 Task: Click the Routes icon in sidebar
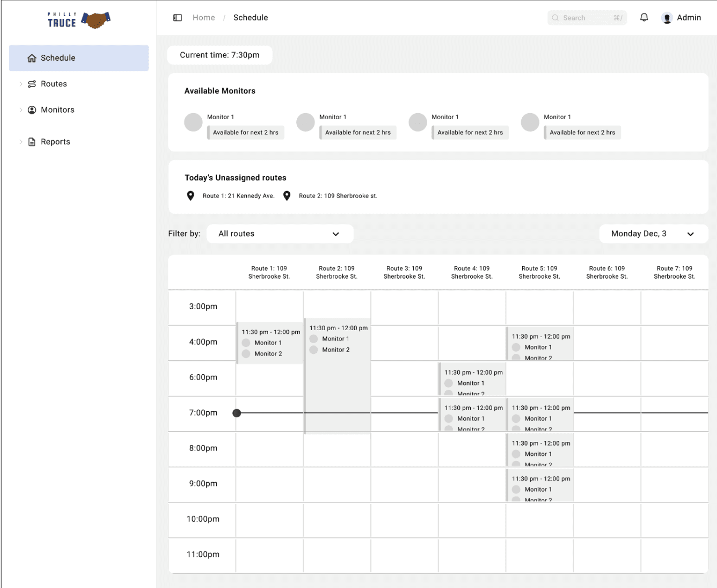tap(32, 84)
